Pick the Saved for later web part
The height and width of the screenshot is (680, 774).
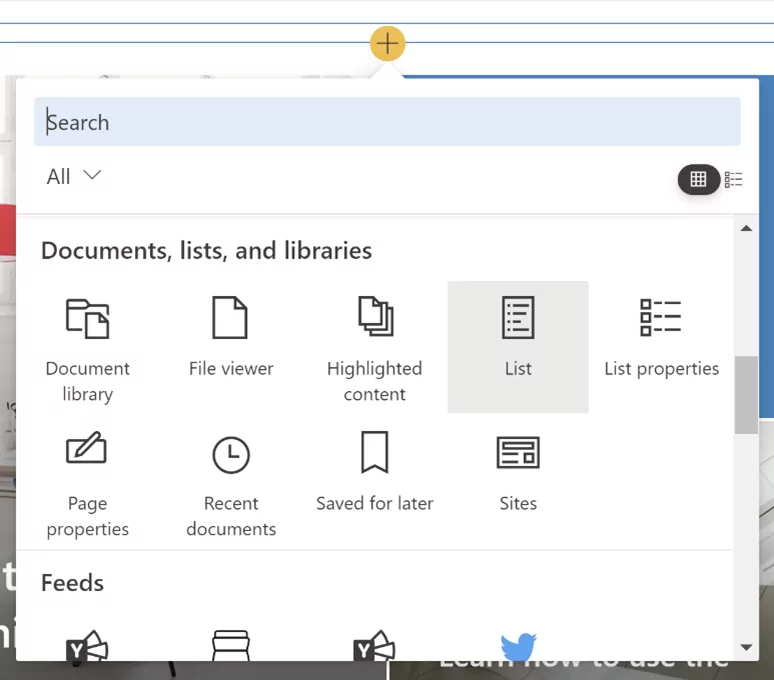(x=374, y=482)
